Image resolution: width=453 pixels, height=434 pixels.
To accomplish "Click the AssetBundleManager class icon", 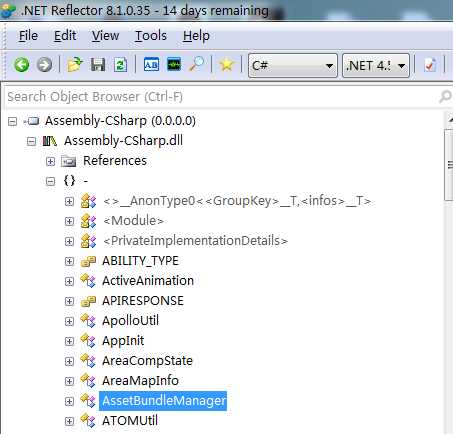I will click(88, 401).
